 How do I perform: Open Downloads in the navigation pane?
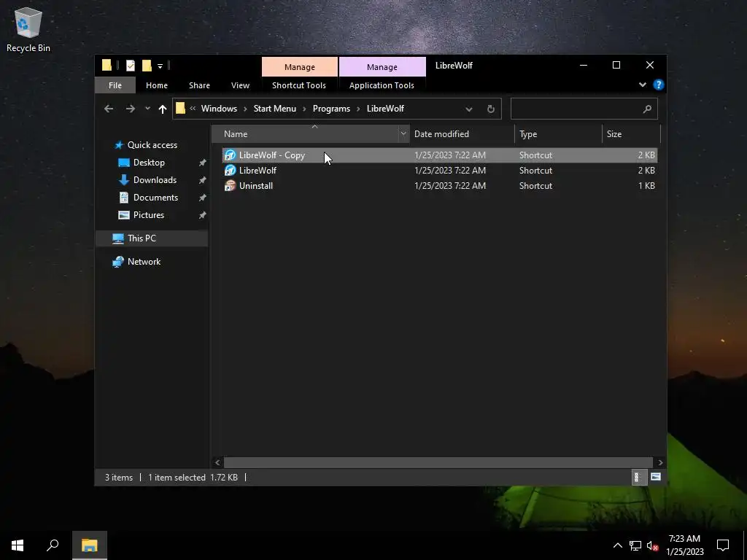coord(155,180)
